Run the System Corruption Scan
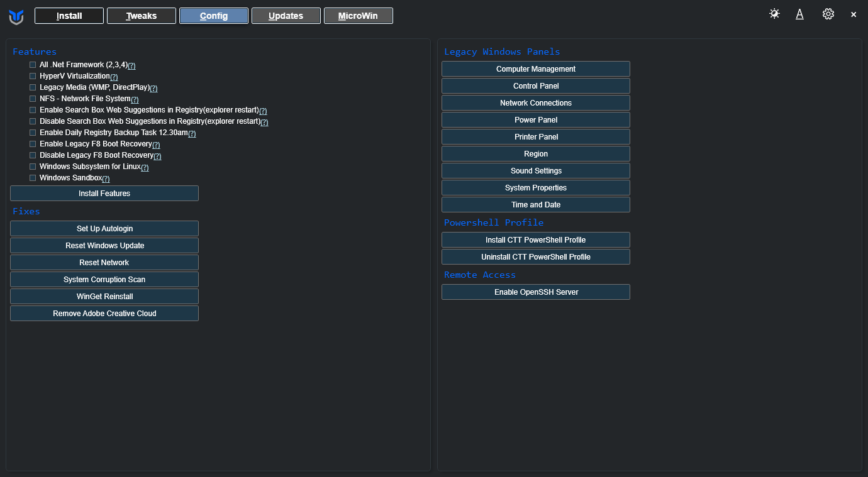Image resolution: width=868 pixels, height=477 pixels. click(104, 280)
